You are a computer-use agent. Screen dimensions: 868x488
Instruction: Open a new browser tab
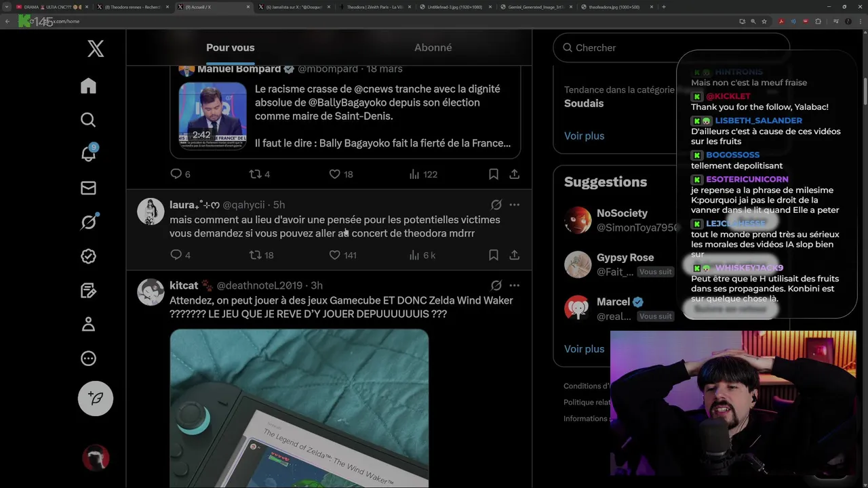(663, 7)
